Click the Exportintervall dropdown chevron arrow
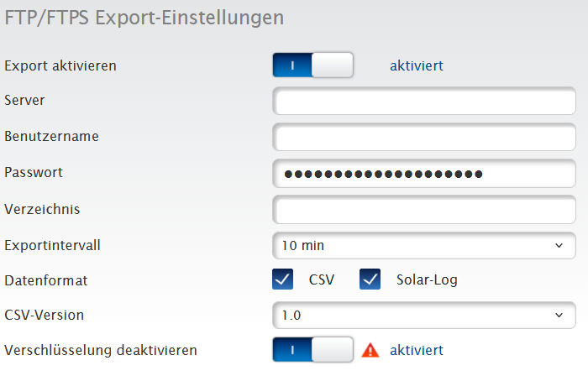 (559, 246)
